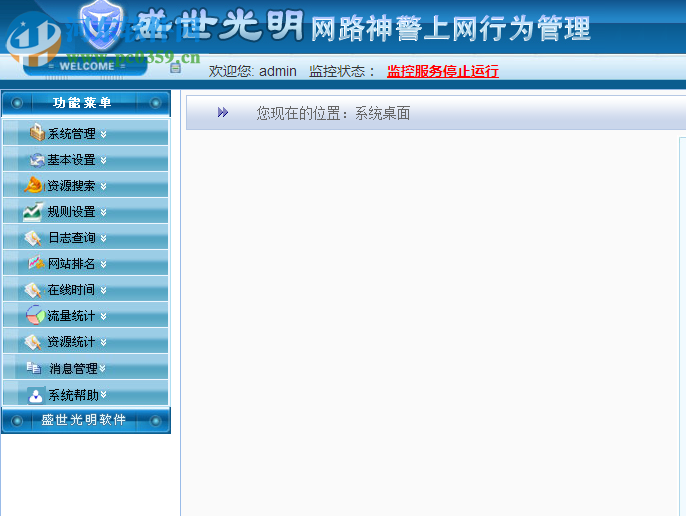Click the 网路神警上网行为管理 title
686x516 pixels.
point(451,28)
